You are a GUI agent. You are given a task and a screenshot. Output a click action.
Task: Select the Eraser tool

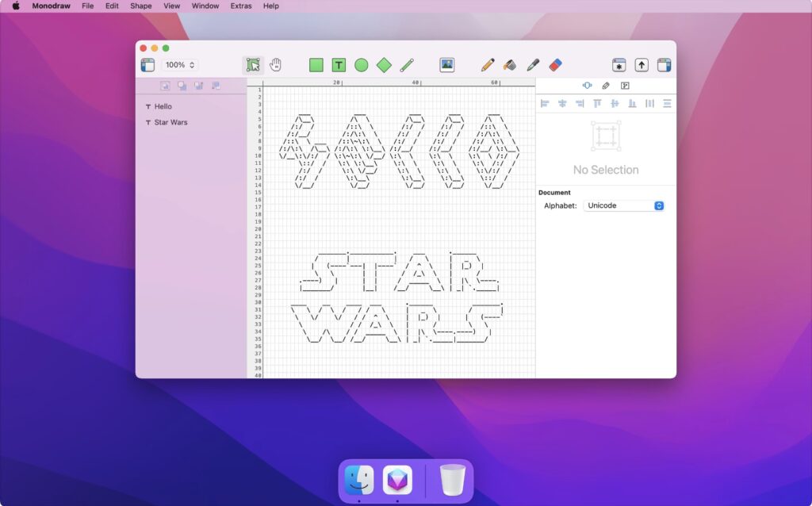555,65
